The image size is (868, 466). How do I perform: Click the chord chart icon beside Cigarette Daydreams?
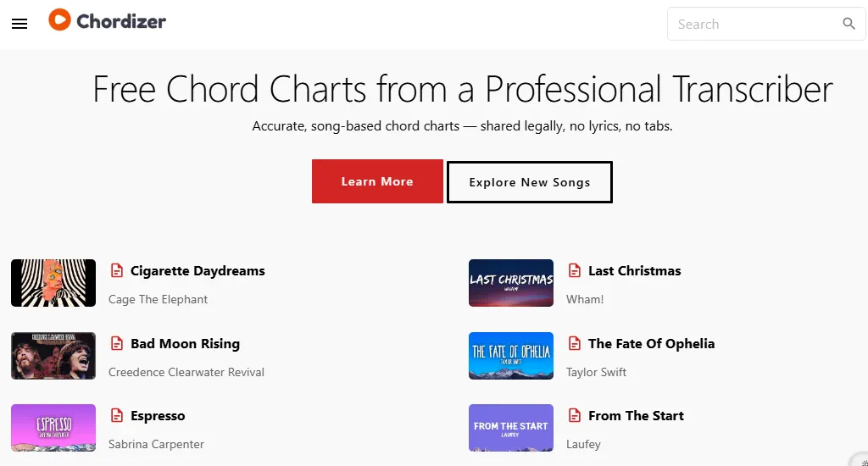point(117,271)
